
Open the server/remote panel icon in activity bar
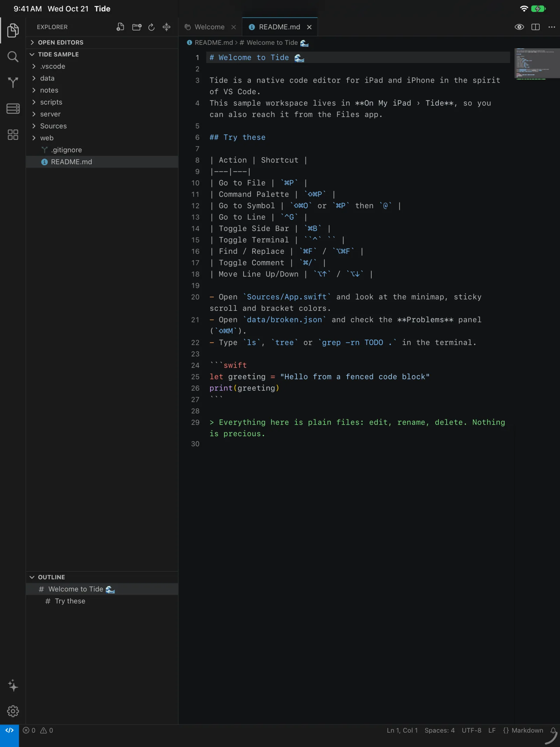tap(13, 109)
